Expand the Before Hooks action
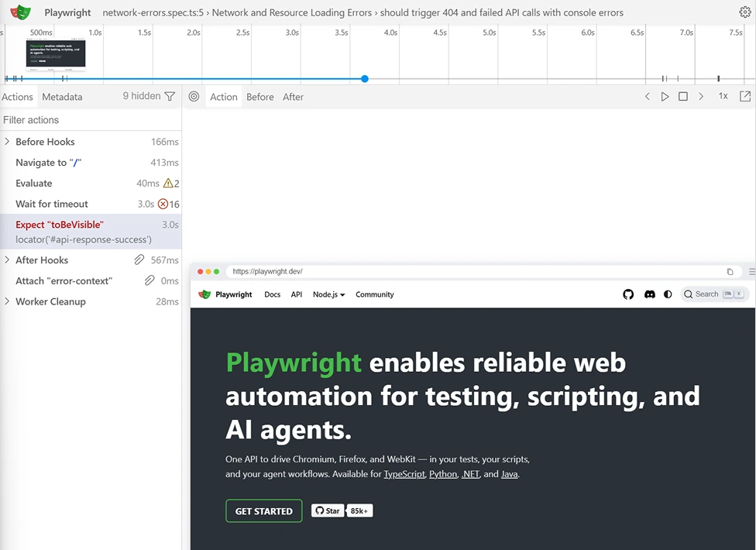 7,141
